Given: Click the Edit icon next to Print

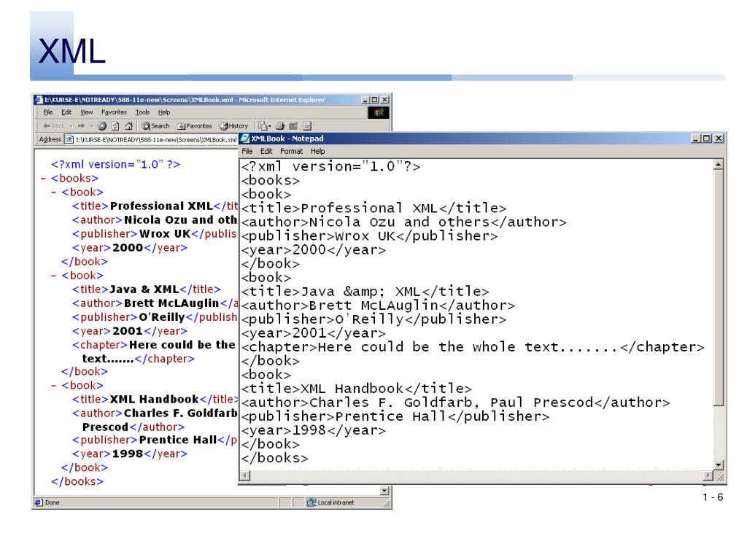Looking at the screenshot, I should [x=293, y=126].
